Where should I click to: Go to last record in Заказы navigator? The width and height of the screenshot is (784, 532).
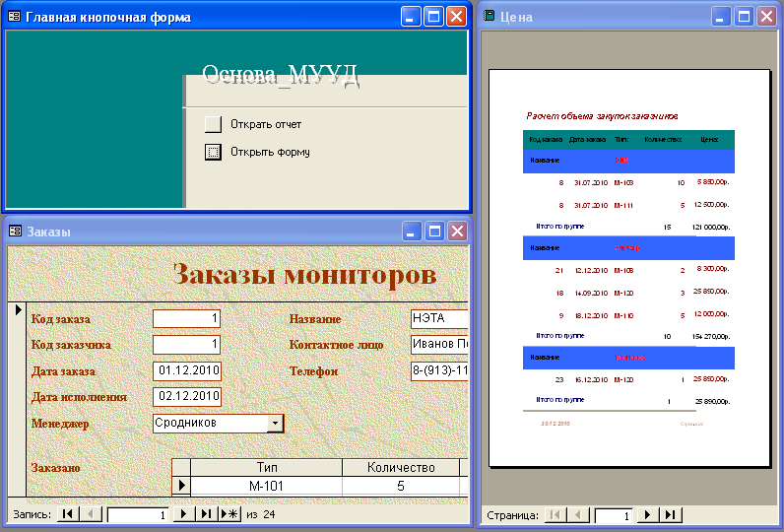(x=206, y=514)
